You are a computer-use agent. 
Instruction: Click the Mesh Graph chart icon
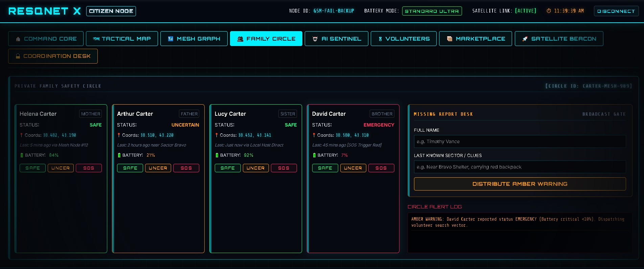pos(170,39)
